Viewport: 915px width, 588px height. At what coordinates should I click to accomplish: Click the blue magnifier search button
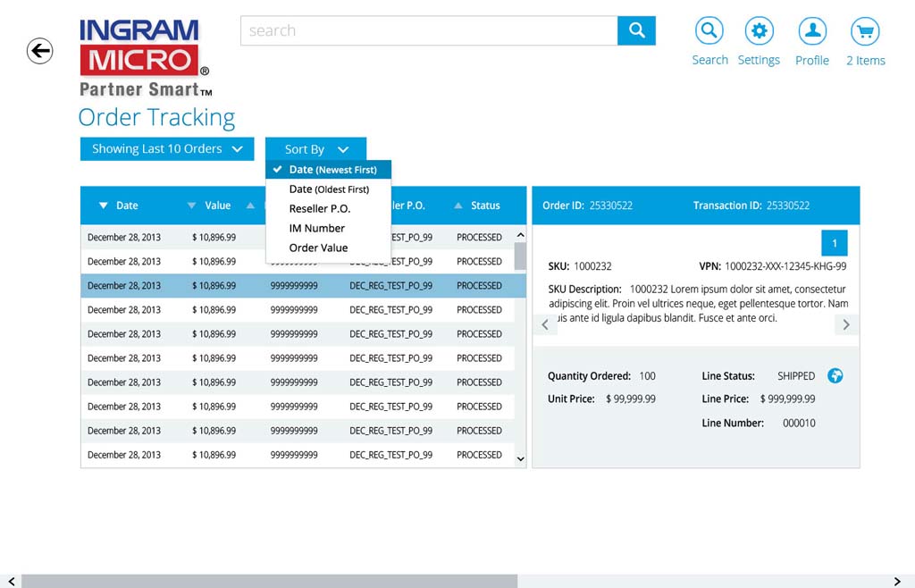tap(636, 30)
